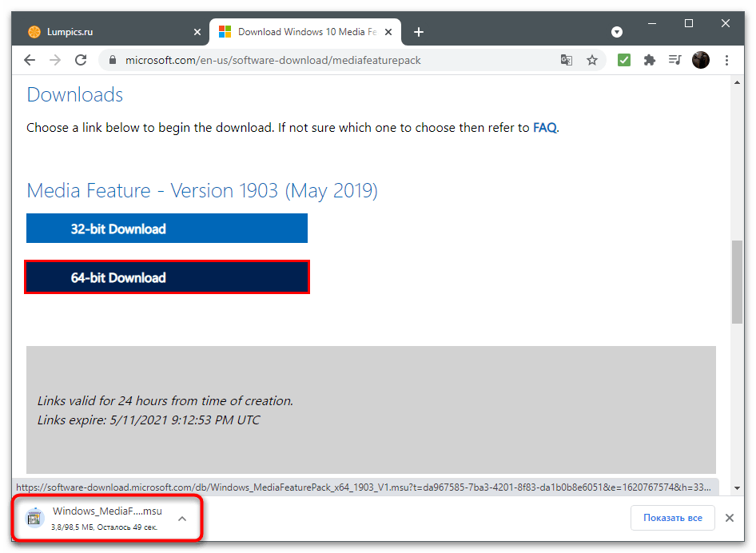Viewport: 756px width, 553px height.
Task: Click the translate page icon
Action: point(567,60)
